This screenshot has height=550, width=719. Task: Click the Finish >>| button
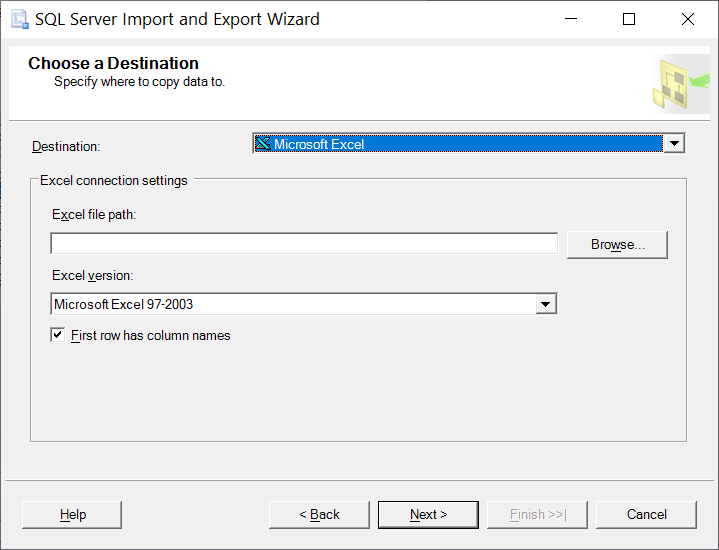click(537, 515)
